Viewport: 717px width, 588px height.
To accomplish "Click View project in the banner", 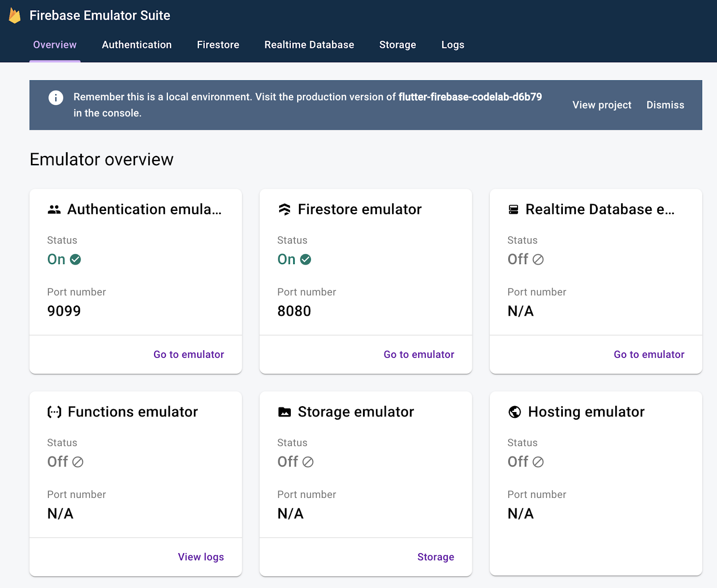I will (602, 105).
